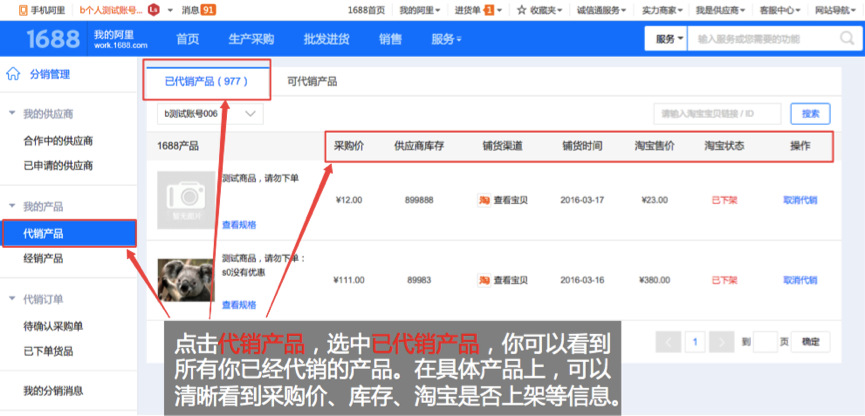Click the search magnifier icon in the header
This screenshot has height=416, width=865.
[x=853, y=39]
